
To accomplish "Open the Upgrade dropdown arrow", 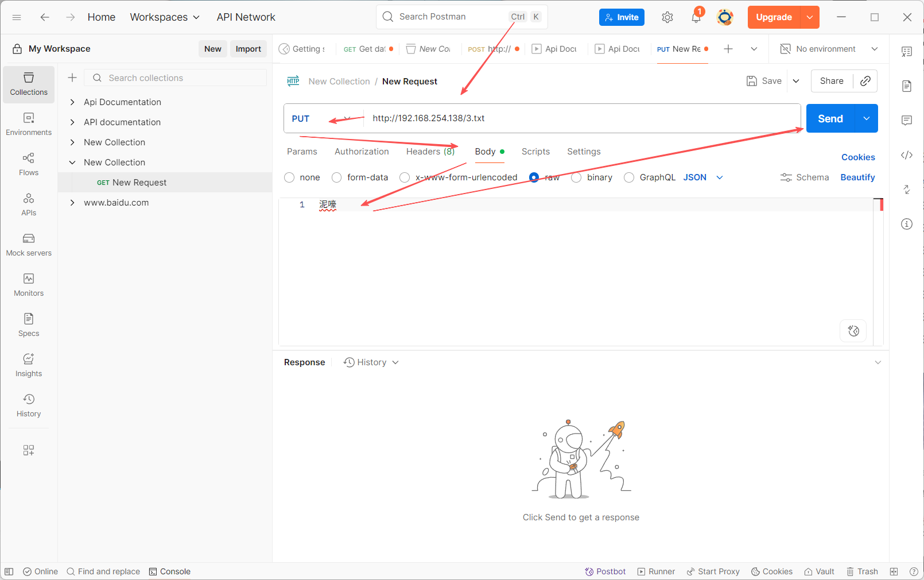I will click(x=810, y=17).
